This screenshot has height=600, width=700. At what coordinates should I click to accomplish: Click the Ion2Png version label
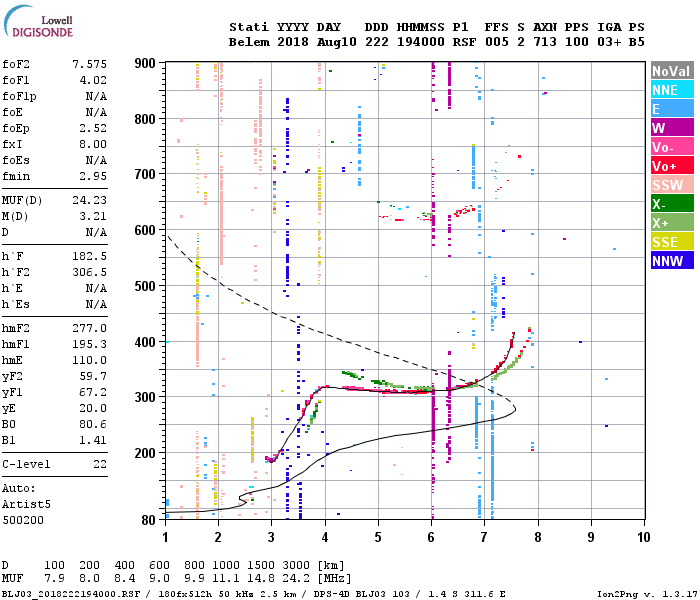pos(646,594)
